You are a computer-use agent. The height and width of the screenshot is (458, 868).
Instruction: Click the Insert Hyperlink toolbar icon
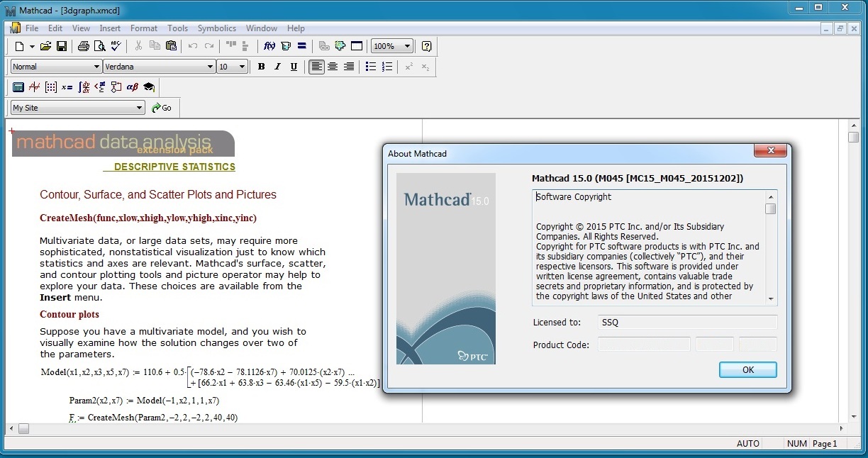click(324, 46)
